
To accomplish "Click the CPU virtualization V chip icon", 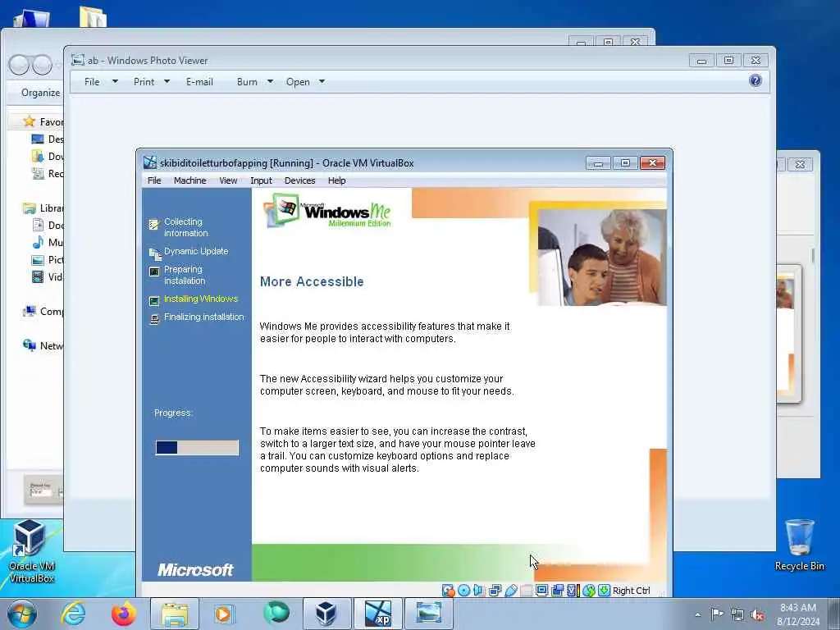I will pyautogui.click(x=573, y=591).
